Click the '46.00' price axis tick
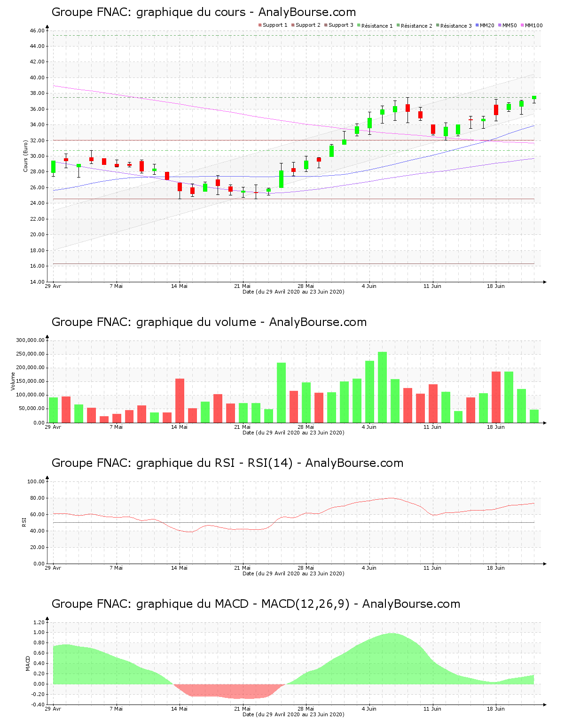Screen dimensions: 564x728 (x=37, y=31)
